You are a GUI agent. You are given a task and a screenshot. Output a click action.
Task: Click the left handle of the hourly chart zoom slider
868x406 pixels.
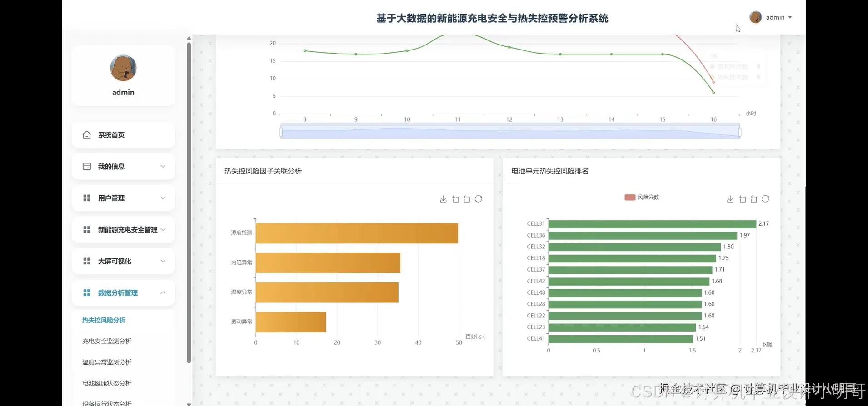[x=281, y=132]
